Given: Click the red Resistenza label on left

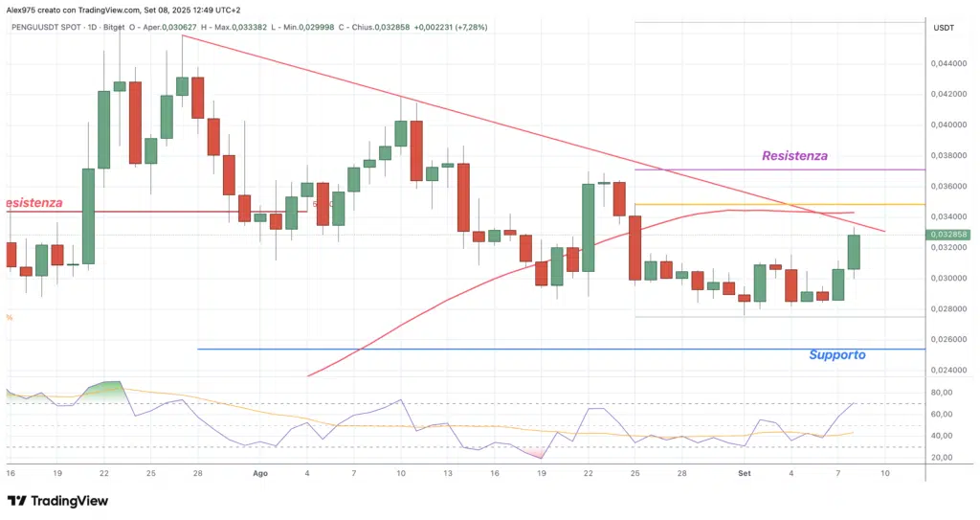Looking at the screenshot, I should click(x=33, y=203).
